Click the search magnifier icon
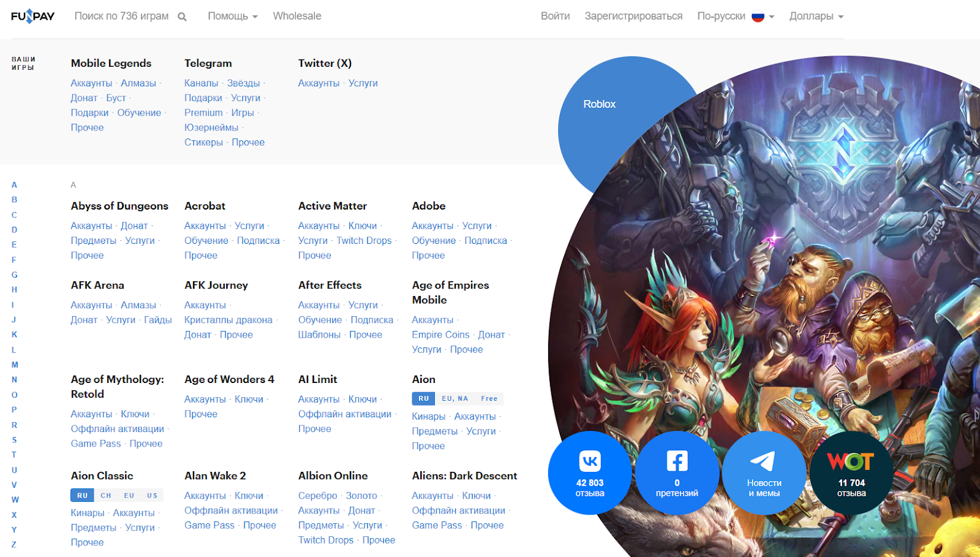 pyautogui.click(x=182, y=17)
